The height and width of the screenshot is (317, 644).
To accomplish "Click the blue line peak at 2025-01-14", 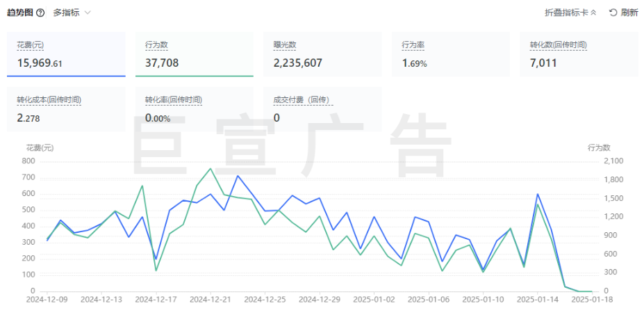I will coord(537,194).
